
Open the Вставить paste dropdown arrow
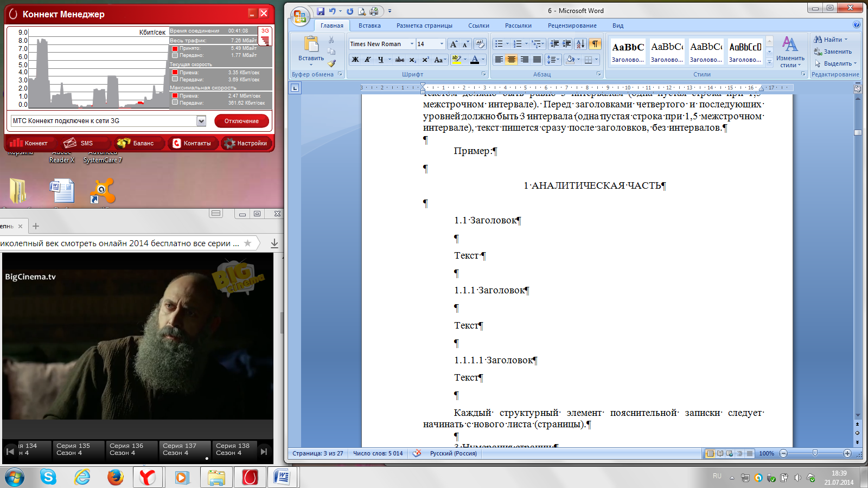point(311,65)
